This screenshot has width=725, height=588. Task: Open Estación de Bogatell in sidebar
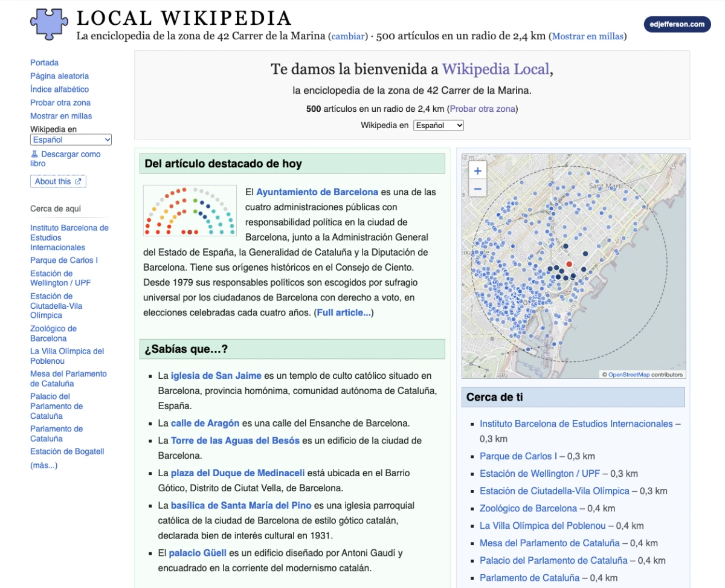pyautogui.click(x=68, y=451)
